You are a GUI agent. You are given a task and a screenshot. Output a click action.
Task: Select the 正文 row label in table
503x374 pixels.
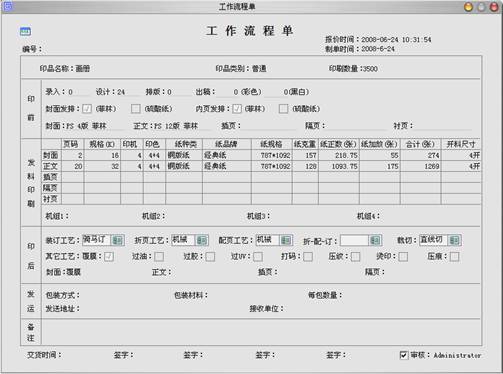pos(51,166)
